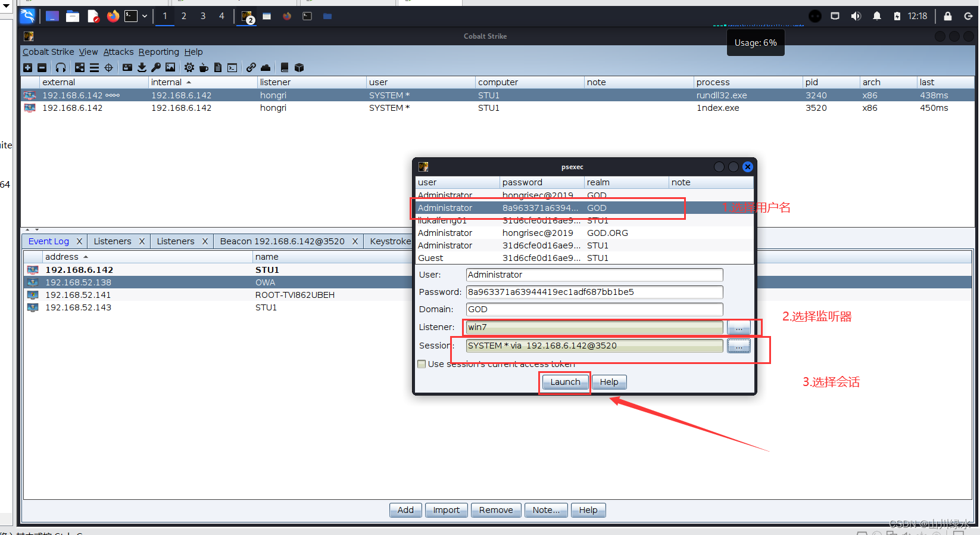Select target 192.168.52.141 ROOT-TVI862UBEH
Viewport: 980px width, 535px height.
point(218,295)
